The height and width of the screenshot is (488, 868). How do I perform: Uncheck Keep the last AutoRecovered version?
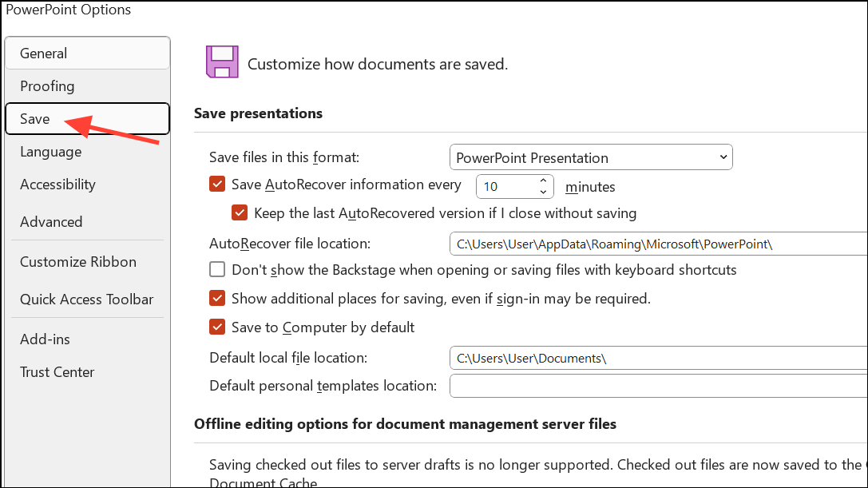pos(240,213)
